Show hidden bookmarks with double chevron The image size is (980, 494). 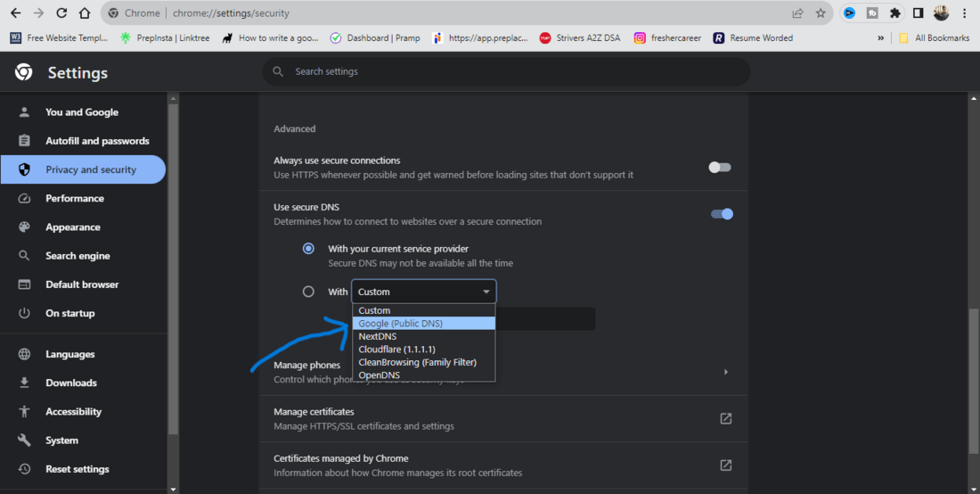coord(880,38)
